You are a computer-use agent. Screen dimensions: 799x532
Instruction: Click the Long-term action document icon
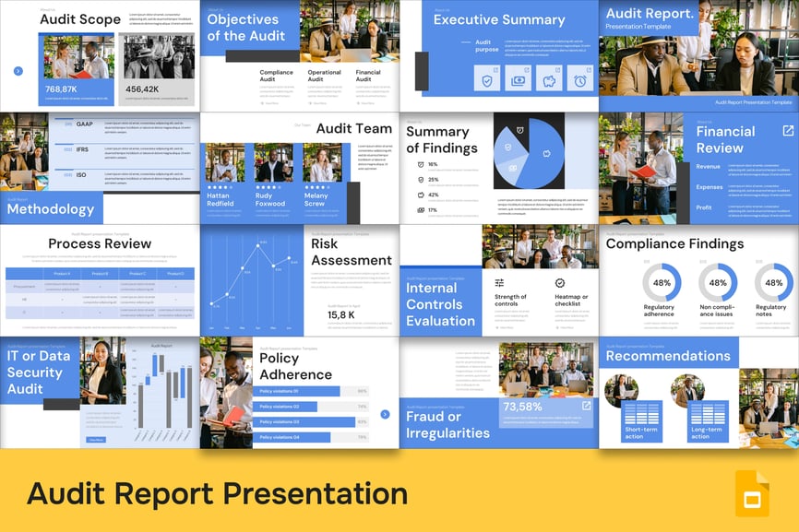click(x=709, y=413)
